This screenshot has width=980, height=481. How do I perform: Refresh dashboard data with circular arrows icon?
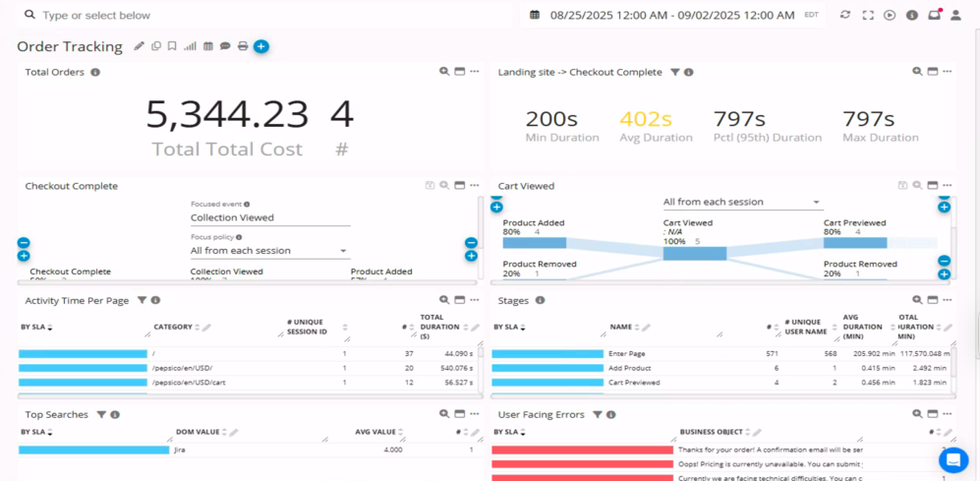click(x=845, y=15)
